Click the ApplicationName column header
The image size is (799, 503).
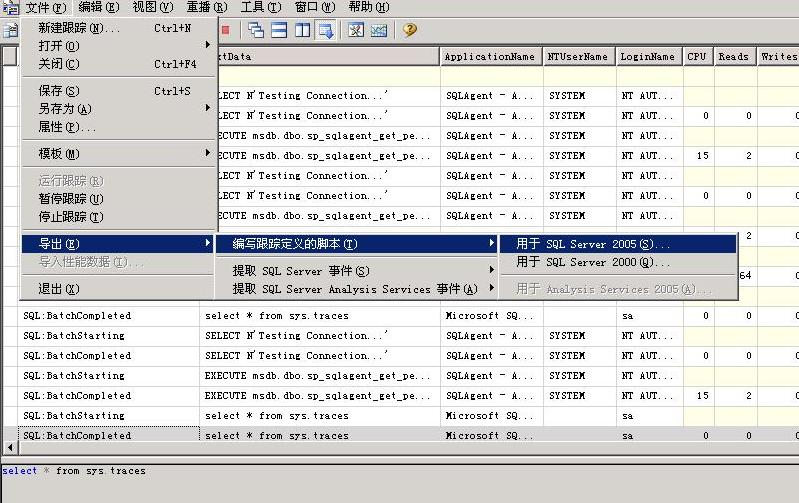(x=490, y=57)
